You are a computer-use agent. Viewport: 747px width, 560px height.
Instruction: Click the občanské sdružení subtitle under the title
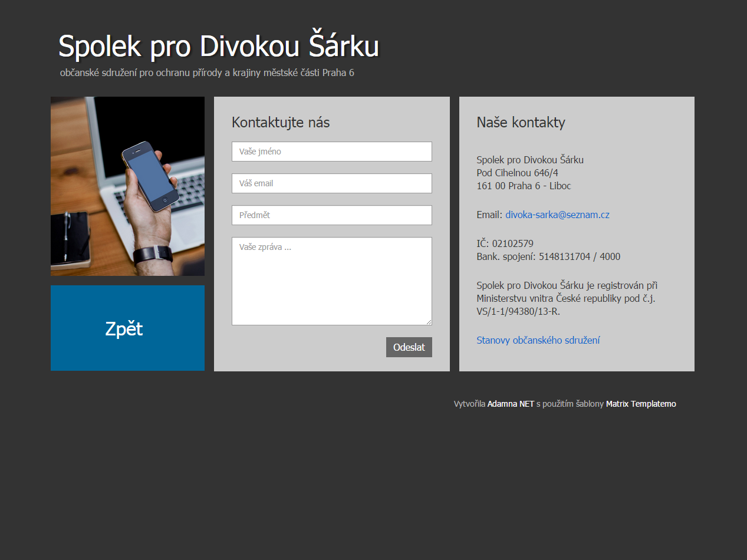click(207, 73)
